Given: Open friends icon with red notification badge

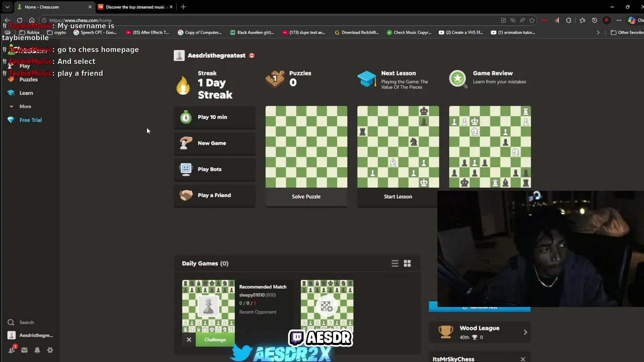Looking at the screenshot, I should 12,350.
